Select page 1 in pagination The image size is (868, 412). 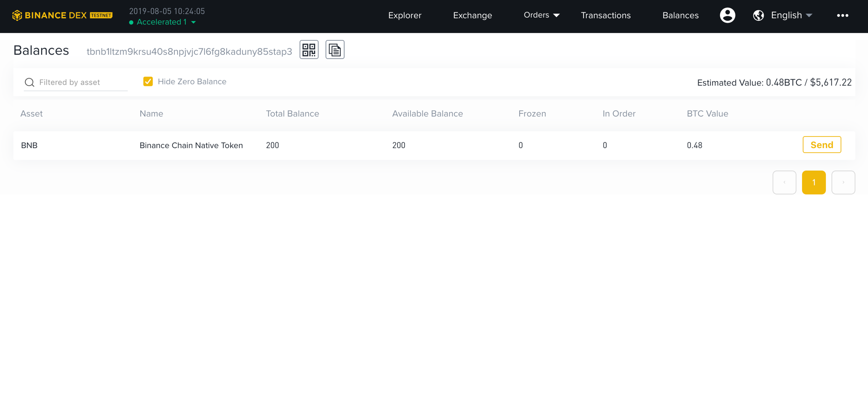coord(814,182)
